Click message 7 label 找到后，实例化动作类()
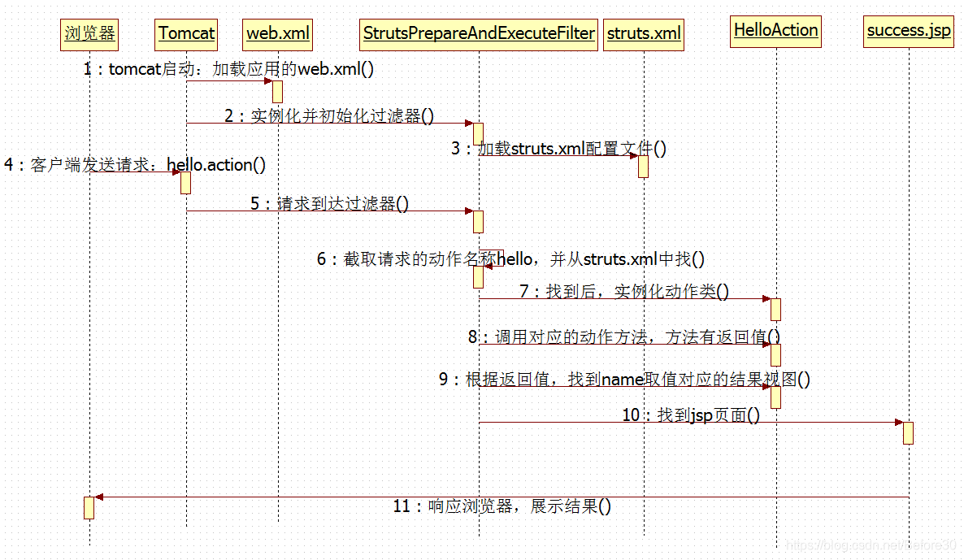Viewport: 964px width, 560px height. [x=624, y=291]
